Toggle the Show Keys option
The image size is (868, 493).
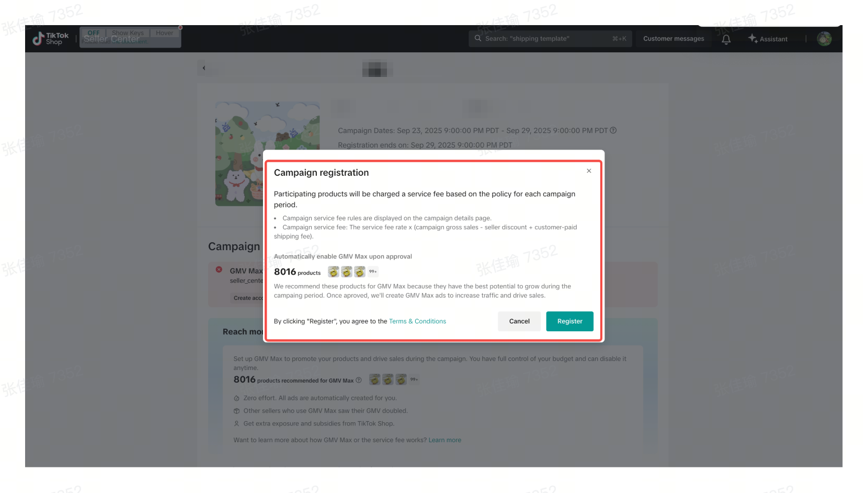pos(128,32)
